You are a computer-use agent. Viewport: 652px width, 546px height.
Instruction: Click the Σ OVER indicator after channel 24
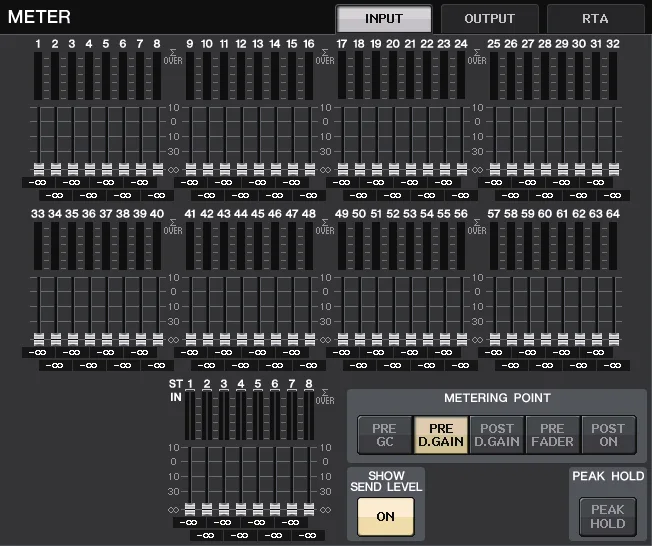point(477,57)
